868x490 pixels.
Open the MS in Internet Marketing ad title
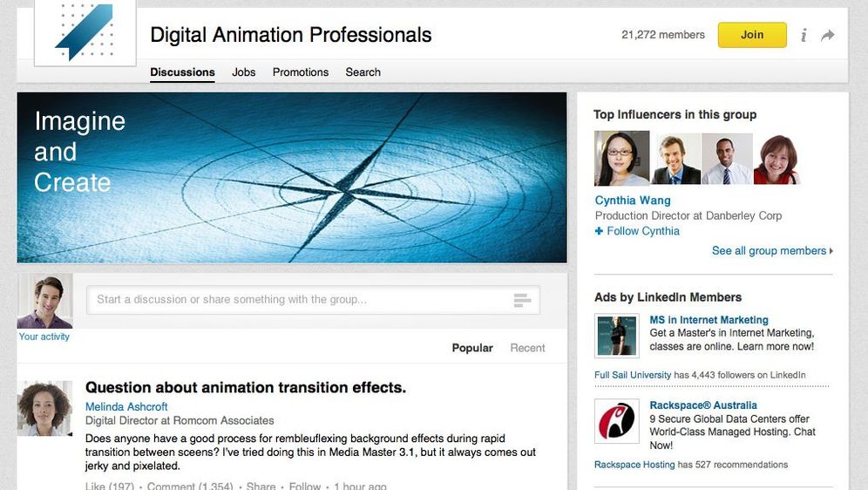[x=709, y=319]
